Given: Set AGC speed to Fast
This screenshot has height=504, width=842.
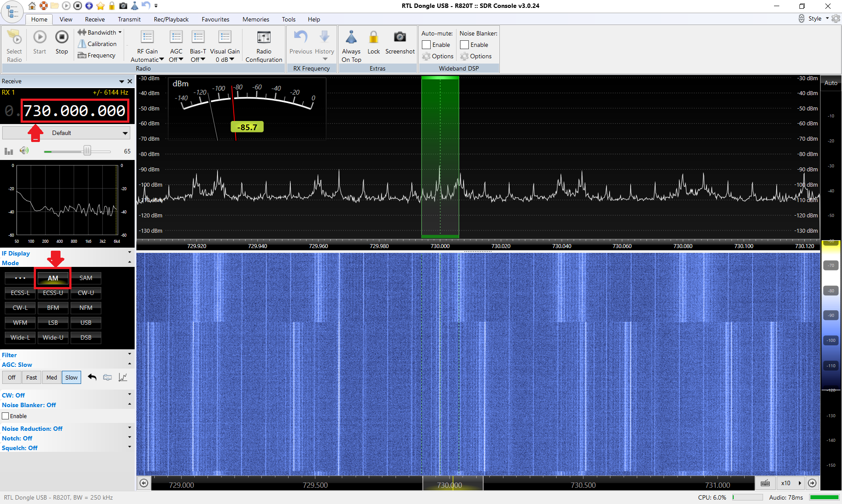Looking at the screenshot, I should (x=32, y=377).
